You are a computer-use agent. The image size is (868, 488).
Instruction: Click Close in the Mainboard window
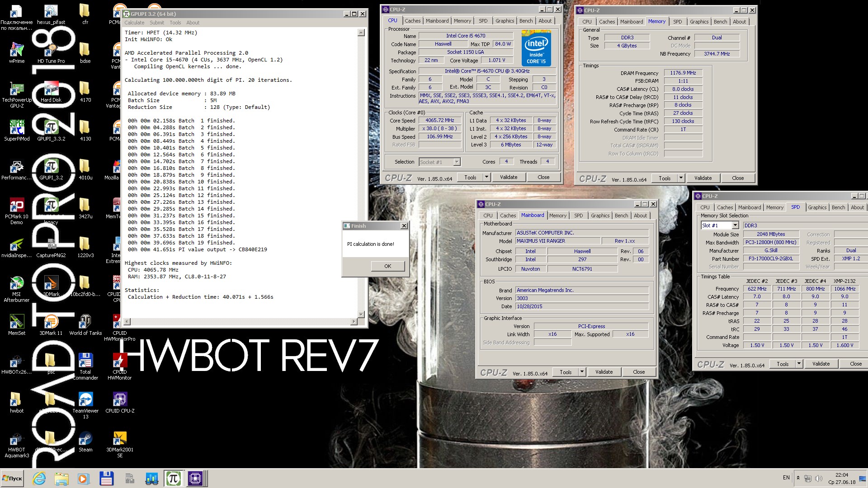[x=639, y=372]
